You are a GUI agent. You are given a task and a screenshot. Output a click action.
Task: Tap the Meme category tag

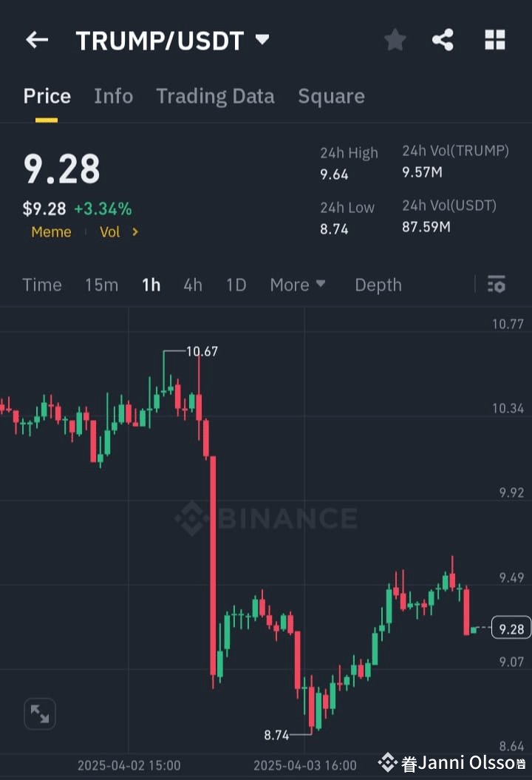pyautogui.click(x=51, y=231)
